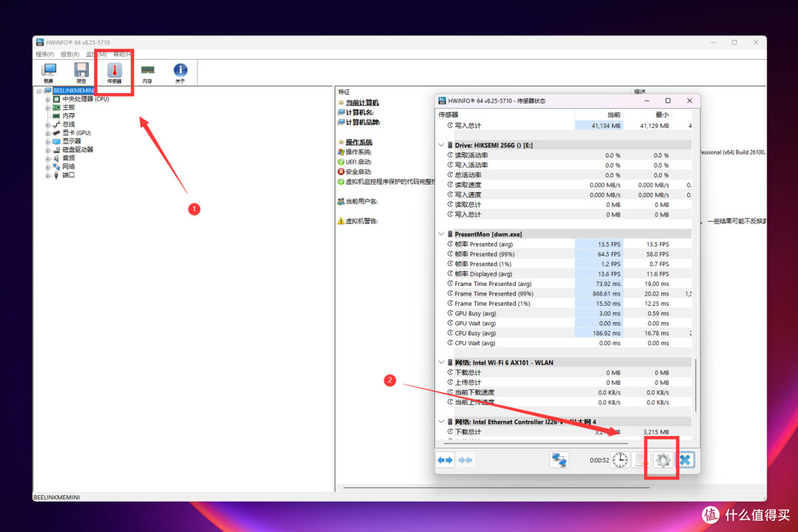Viewport: 798px width, 532px height.
Task: Click the sensor list horizontal scrollbar
Action: [536, 443]
